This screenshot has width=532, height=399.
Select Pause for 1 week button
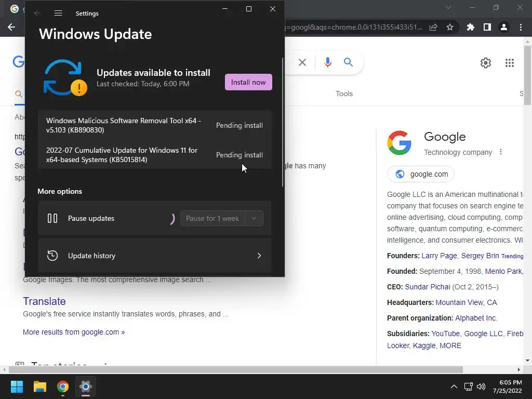pos(212,218)
